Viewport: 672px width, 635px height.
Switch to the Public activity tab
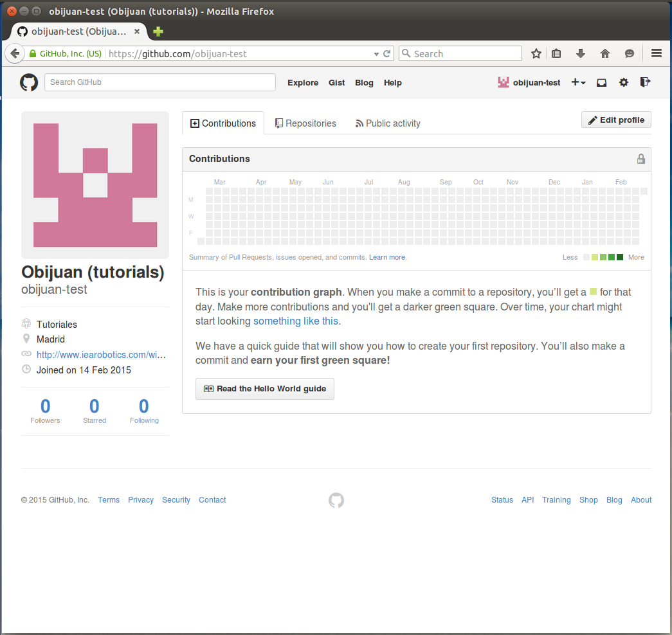(x=388, y=123)
